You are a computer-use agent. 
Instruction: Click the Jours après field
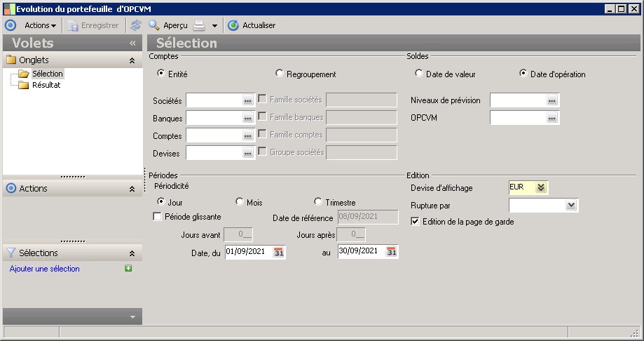(x=351, y=235)
